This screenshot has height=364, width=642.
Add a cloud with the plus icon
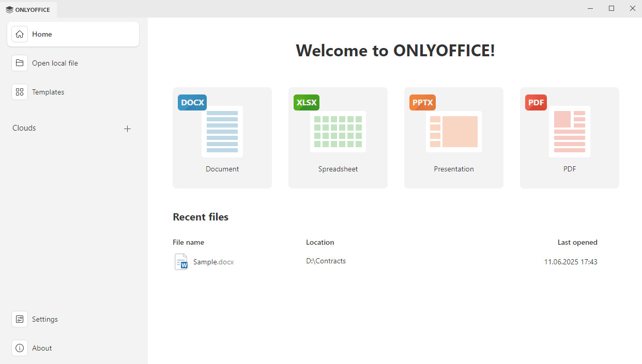[x=127, y=129]
